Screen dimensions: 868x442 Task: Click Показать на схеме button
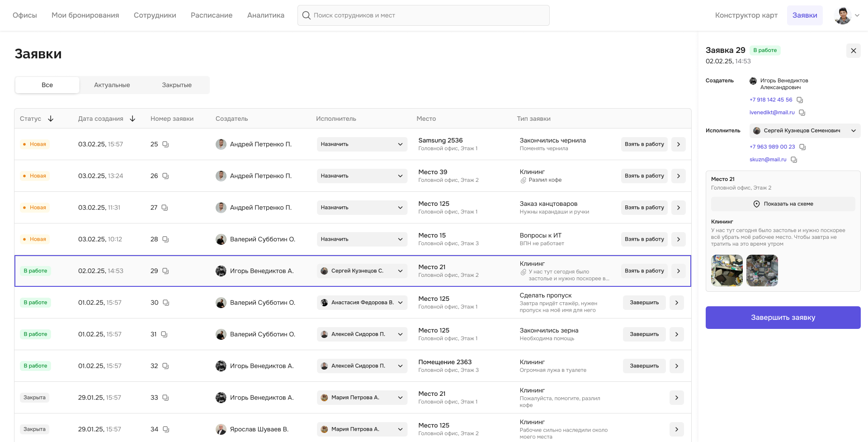[783, 204]
